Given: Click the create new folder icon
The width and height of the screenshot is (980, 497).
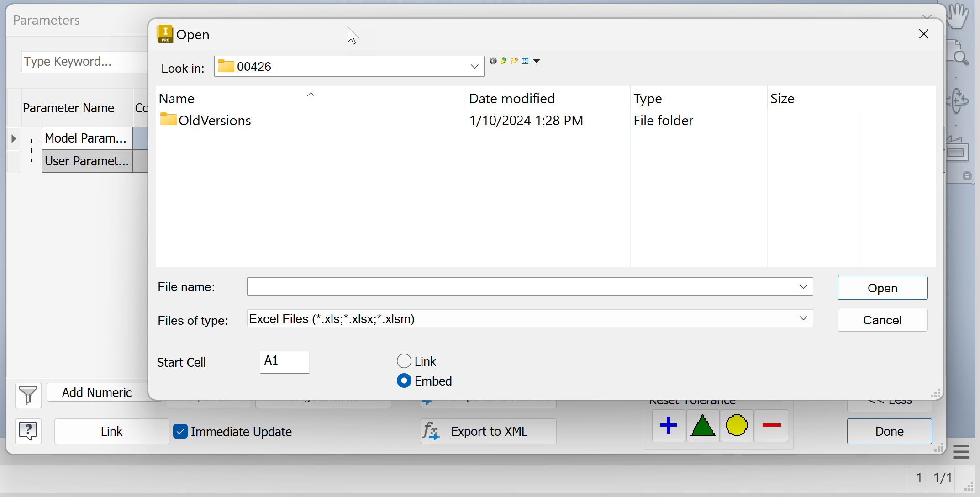Looking at the screenshot, I should [514, 61].
